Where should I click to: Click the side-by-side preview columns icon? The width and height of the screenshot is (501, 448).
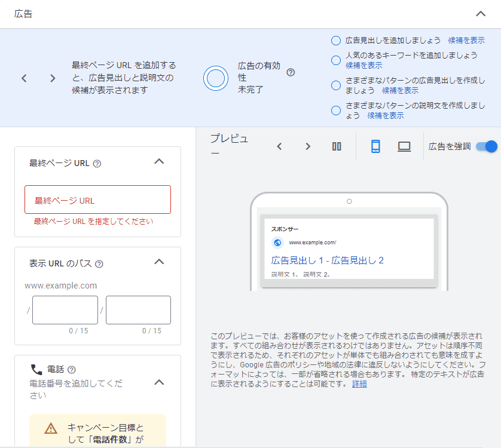tap(337, 146)
